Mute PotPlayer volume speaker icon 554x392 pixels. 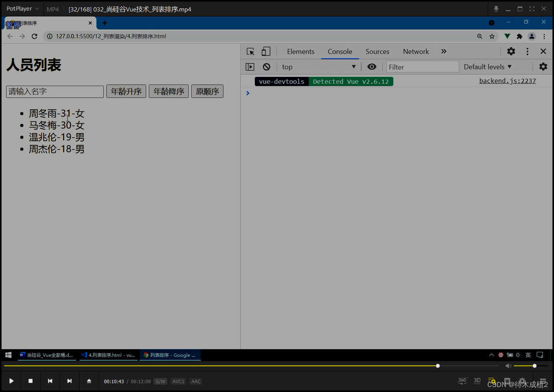(508, 366)
